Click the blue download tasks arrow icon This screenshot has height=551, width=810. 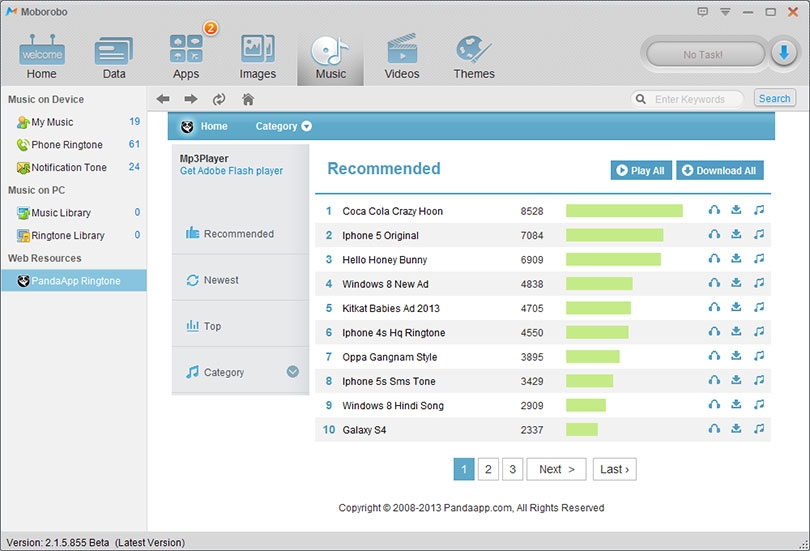(x=784, y=53)
